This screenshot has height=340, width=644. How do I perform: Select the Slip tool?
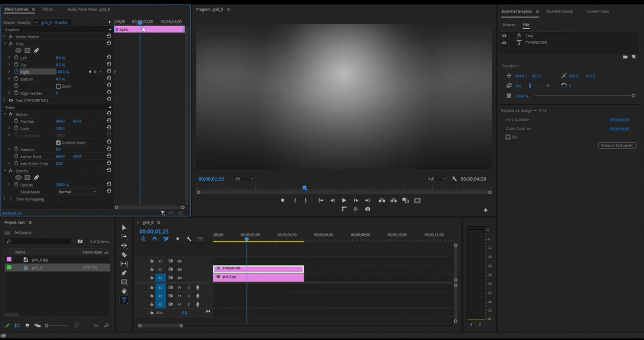pos(124,264)
